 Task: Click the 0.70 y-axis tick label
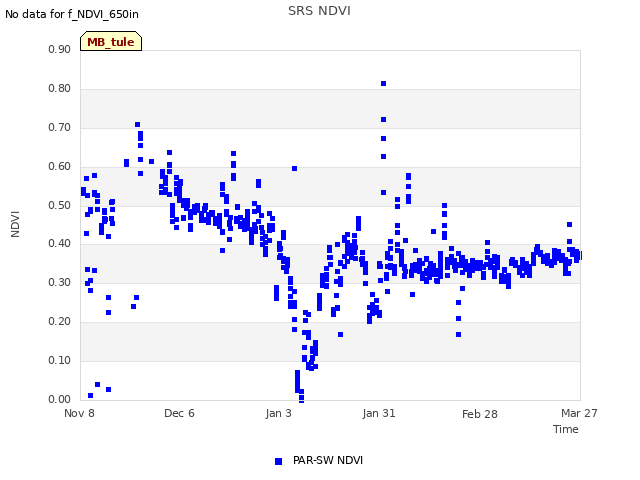60,127
